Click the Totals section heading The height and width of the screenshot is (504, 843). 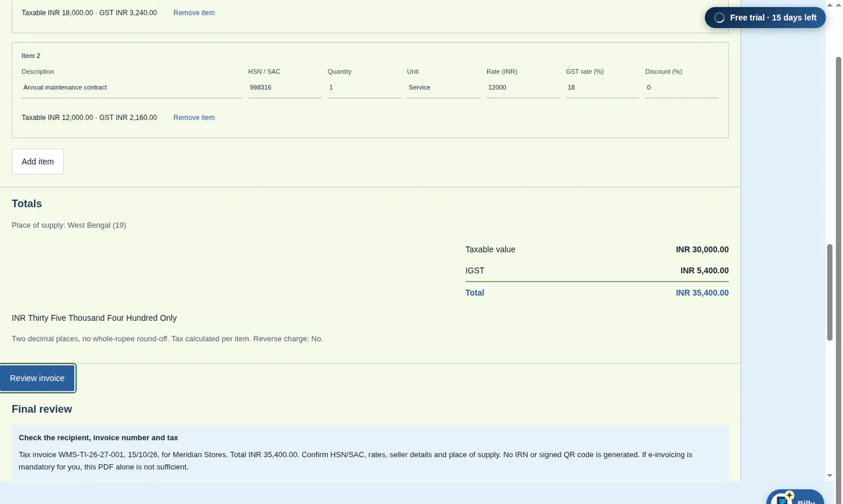pyautogui.click(x=27, y=204)
